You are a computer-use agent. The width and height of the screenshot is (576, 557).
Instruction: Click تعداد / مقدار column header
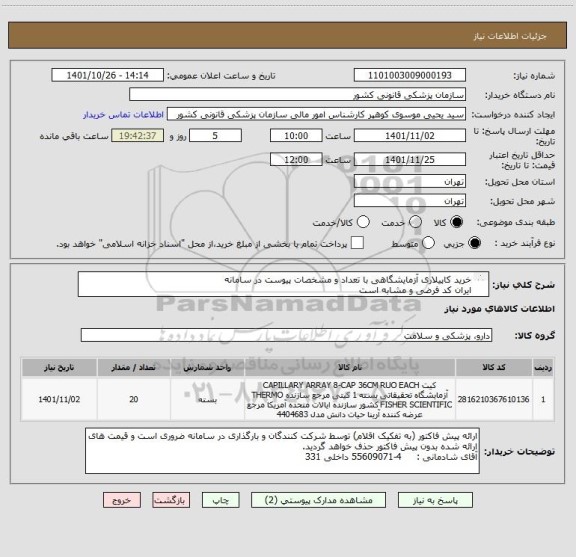click(134, 367)
